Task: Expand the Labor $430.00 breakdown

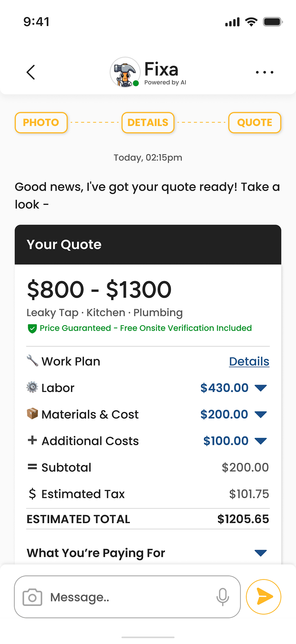Action: tap(261, 388)
